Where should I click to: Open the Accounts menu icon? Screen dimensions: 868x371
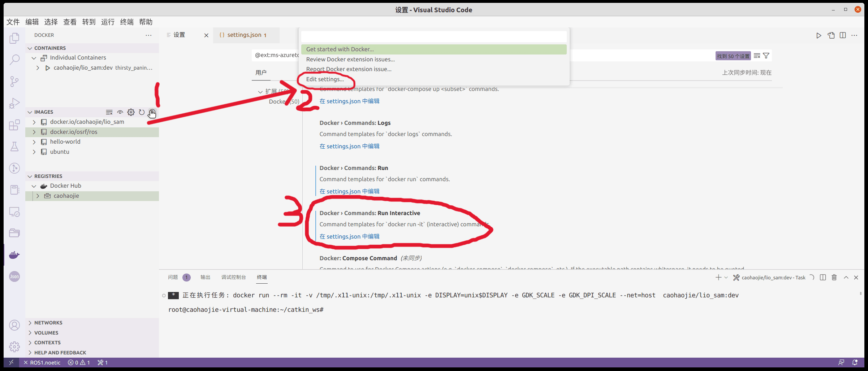point(14,325)
